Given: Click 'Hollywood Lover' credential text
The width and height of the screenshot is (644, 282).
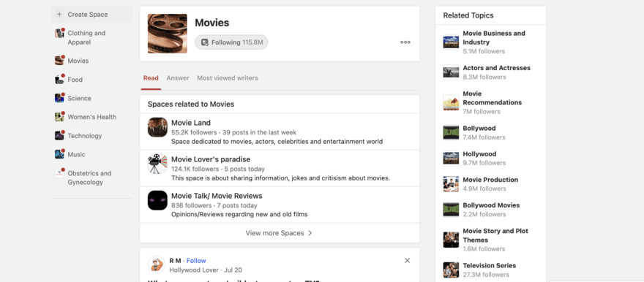Looking at the screenshot, I should [194, 270].
